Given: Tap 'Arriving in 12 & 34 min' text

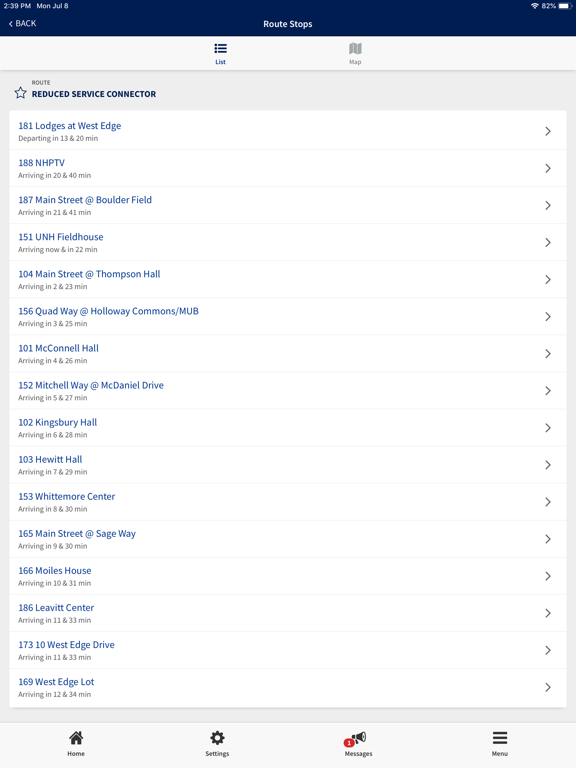Looking at the screenshot, I should pyautogui.click(x=54, y=695).
